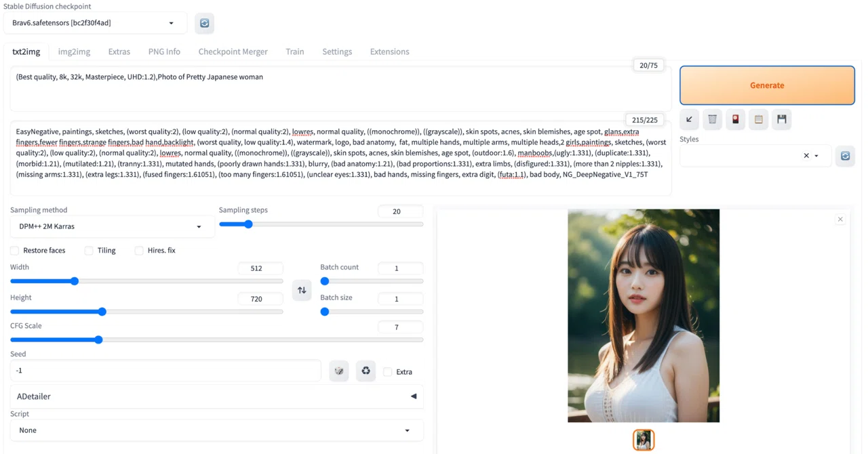Screen dimensions: 868x454
Task: Go to the Checkpoint Merger tab
Action: click(233, 51)
